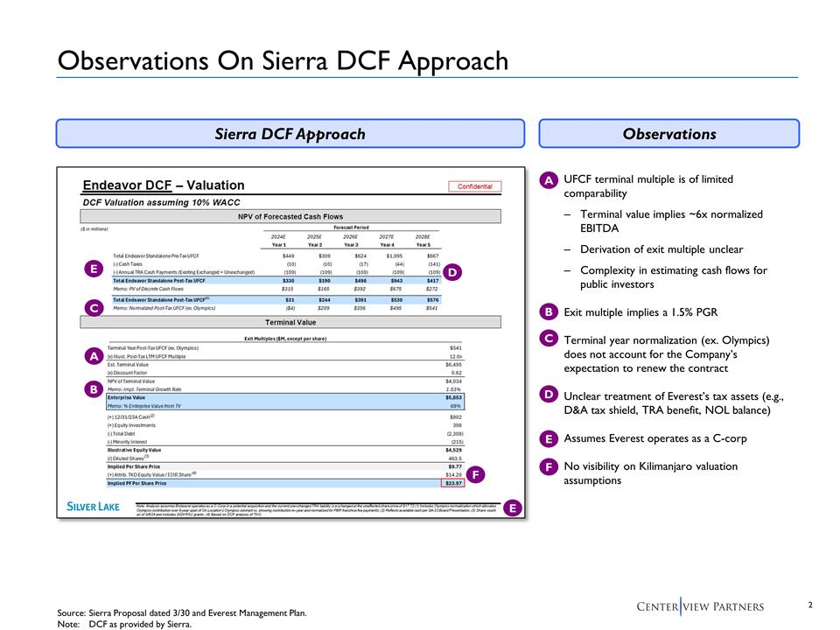Select the Sierra DCF Approach header box

pyautogui.click(x=290, y=134)
